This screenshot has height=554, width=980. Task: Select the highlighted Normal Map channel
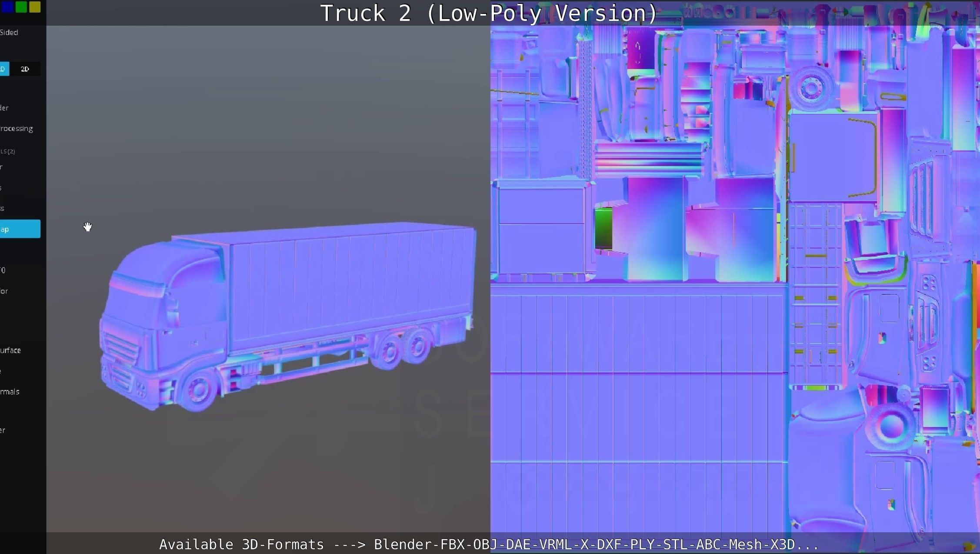pos(20,229)
